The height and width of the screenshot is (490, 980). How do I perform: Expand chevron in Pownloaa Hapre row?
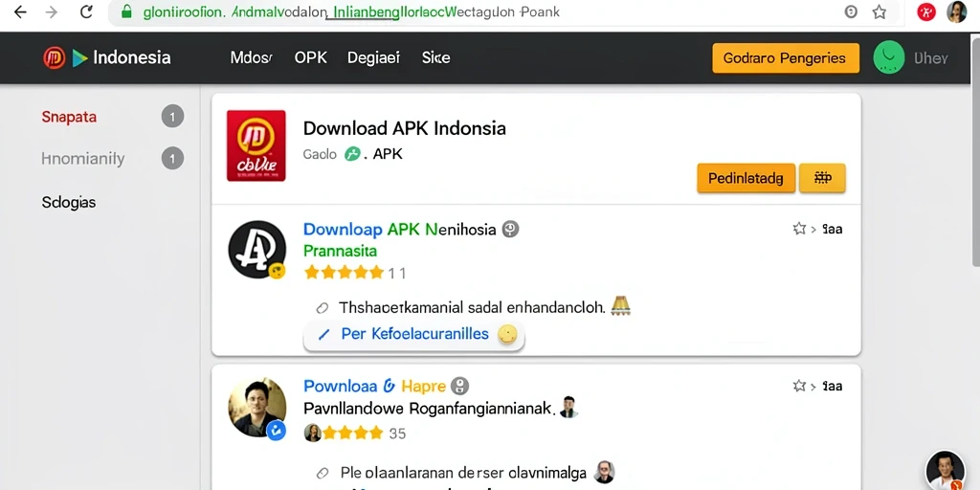point(813,387)
